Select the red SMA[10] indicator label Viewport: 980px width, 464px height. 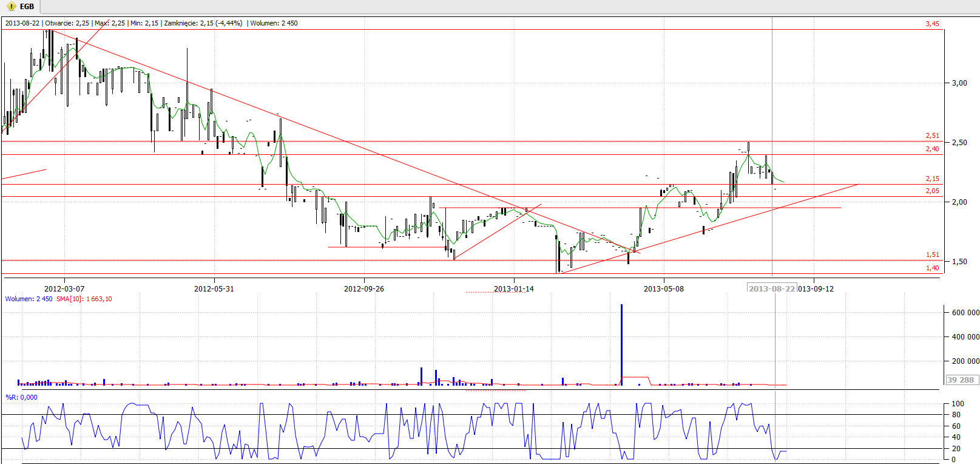click(84, 299)
